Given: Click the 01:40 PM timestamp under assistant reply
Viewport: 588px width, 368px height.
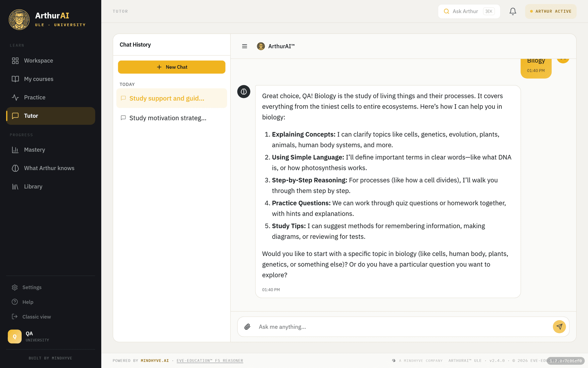Looking at the screenshot, I should click(271, 290).
